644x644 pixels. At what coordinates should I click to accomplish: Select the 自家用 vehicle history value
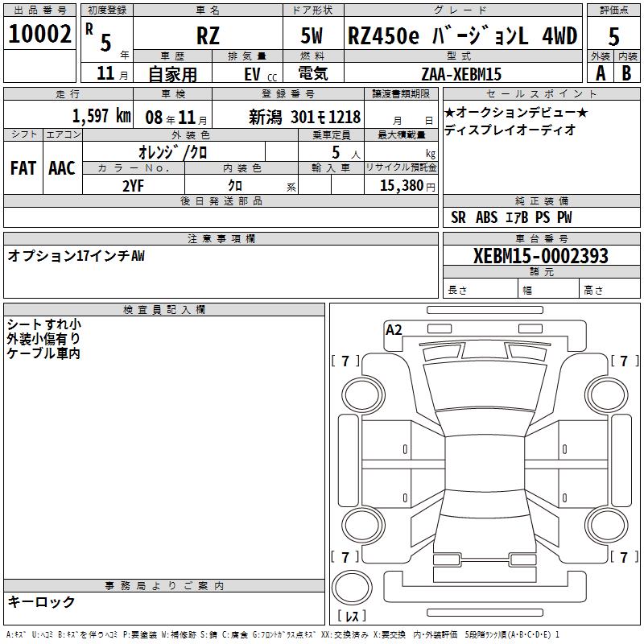172,74
